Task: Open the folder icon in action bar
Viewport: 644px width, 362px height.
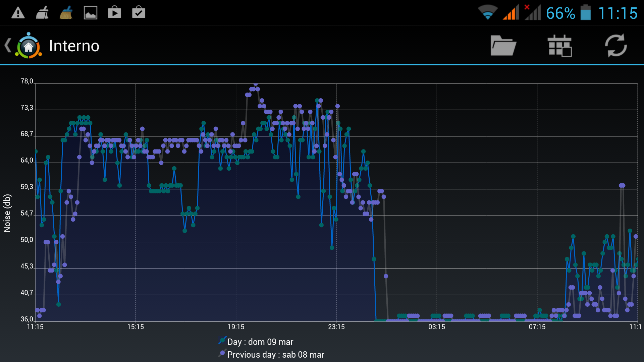Action: click(503, 46)
